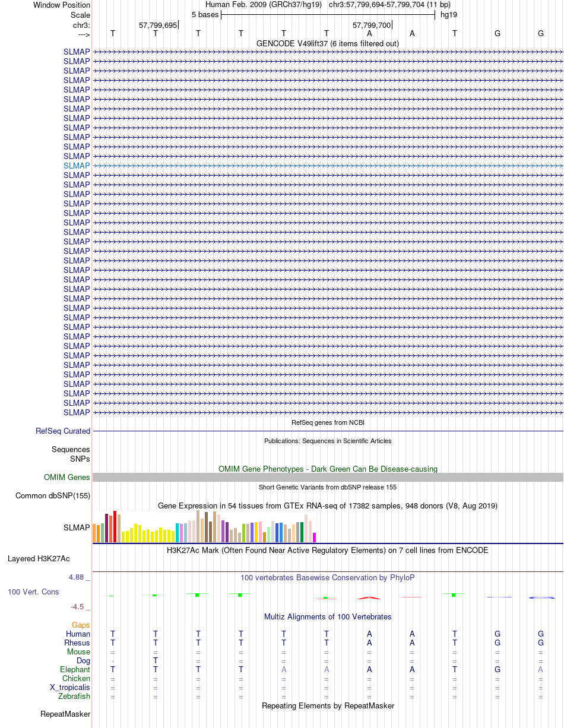Click the single T base in Dog row
564x728 pixels.
pos(156,660)
